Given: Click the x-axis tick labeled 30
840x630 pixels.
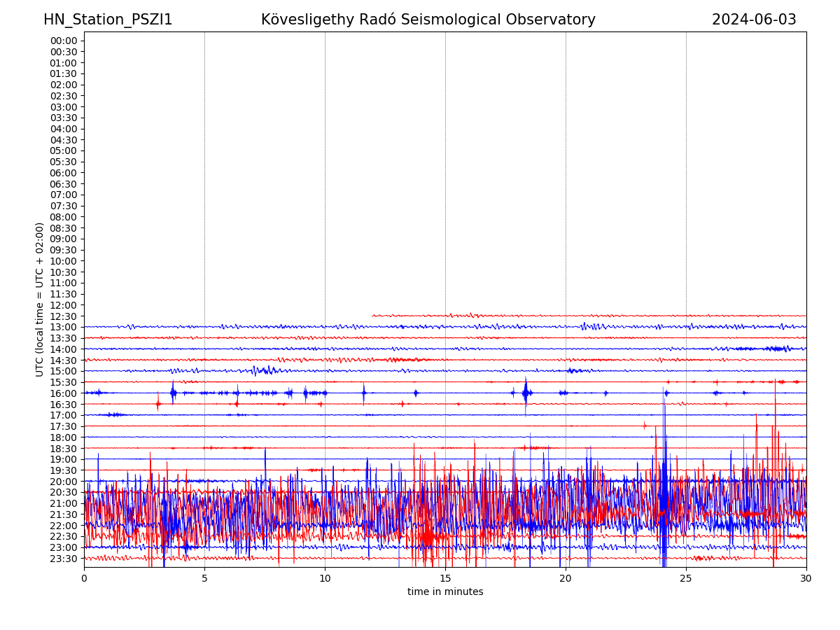Looking at the screenshot, I should coord(806,579).
